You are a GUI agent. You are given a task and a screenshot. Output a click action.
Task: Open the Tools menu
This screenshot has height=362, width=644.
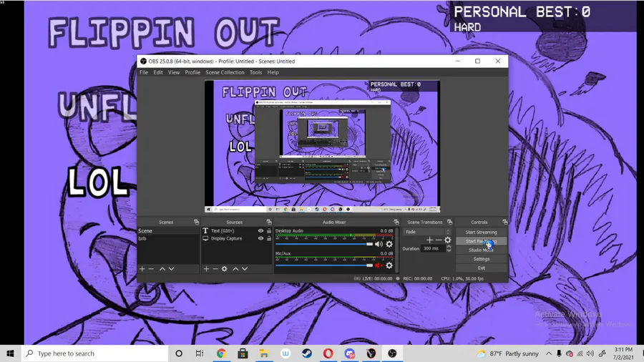(255, 72)
